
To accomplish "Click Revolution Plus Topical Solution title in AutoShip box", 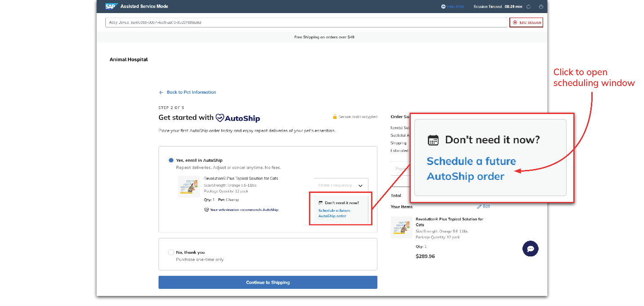I will tap(241, 178).
